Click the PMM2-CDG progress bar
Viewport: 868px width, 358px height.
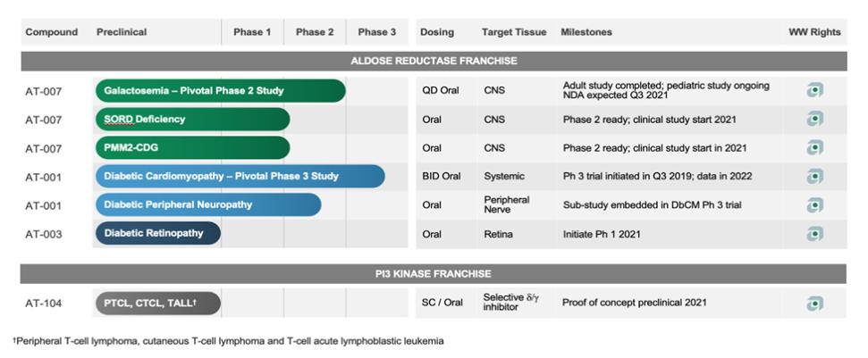[x=192, y=147]
